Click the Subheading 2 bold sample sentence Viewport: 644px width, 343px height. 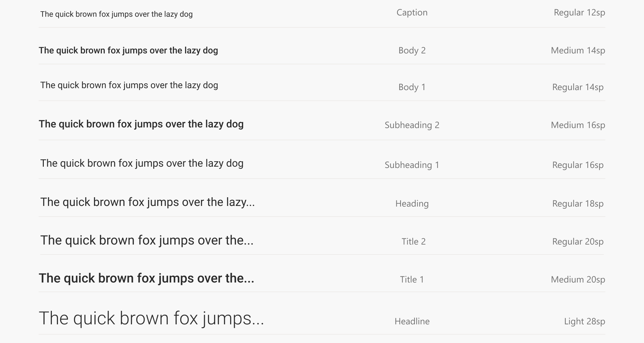(141, 124)
